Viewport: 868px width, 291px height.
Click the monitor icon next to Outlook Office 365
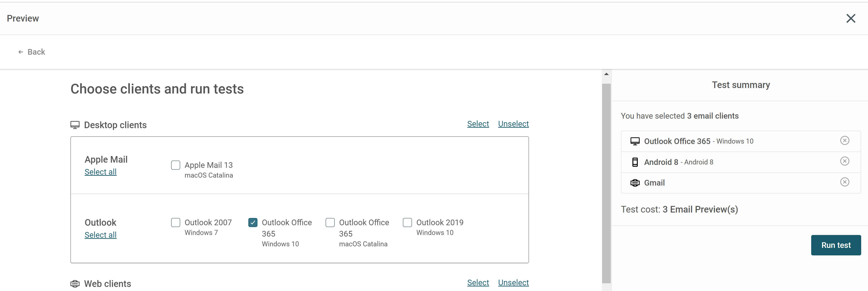(635, 141)
